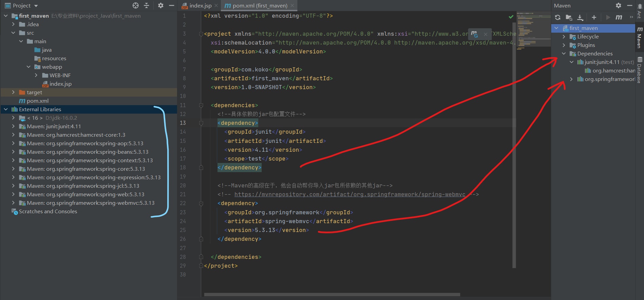
Task: Collapse the first_maven project root
Action: [6, 16]
